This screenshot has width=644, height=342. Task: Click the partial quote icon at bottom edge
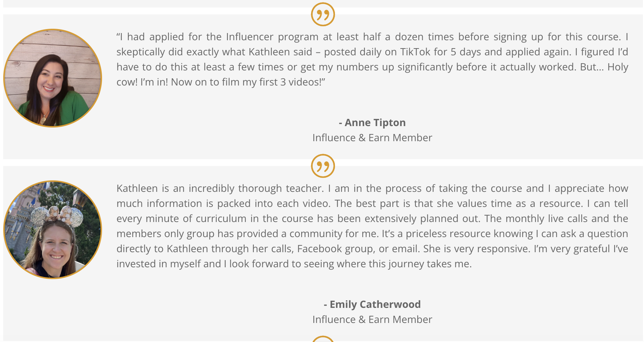pos(323,339)
